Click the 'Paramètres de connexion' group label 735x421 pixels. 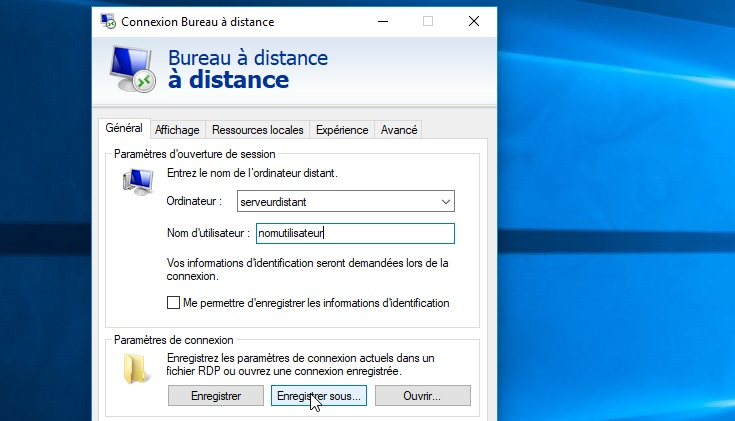173,340
